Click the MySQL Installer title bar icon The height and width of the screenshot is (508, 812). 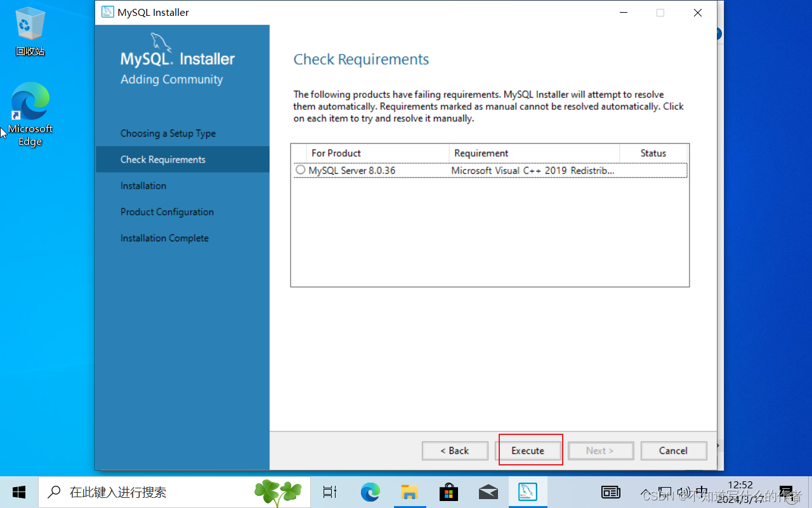click(108, 13)
